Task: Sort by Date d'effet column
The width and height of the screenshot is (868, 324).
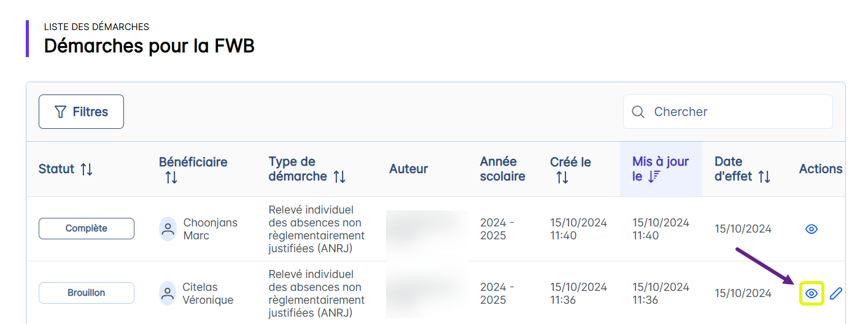Action: 764,177
